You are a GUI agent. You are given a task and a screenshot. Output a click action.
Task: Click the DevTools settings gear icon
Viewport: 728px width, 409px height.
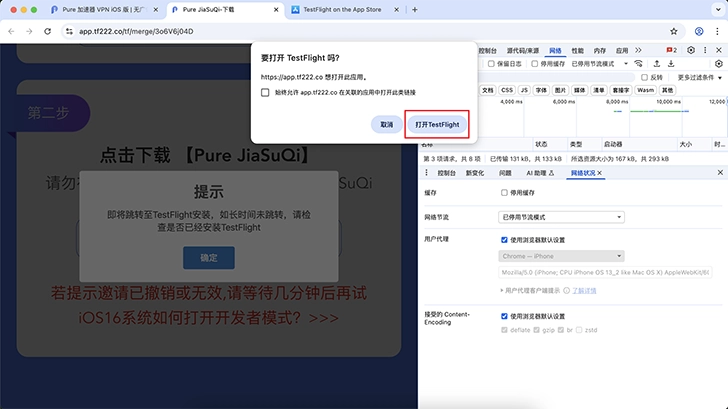pyautogui.click(x=690, y=49)
